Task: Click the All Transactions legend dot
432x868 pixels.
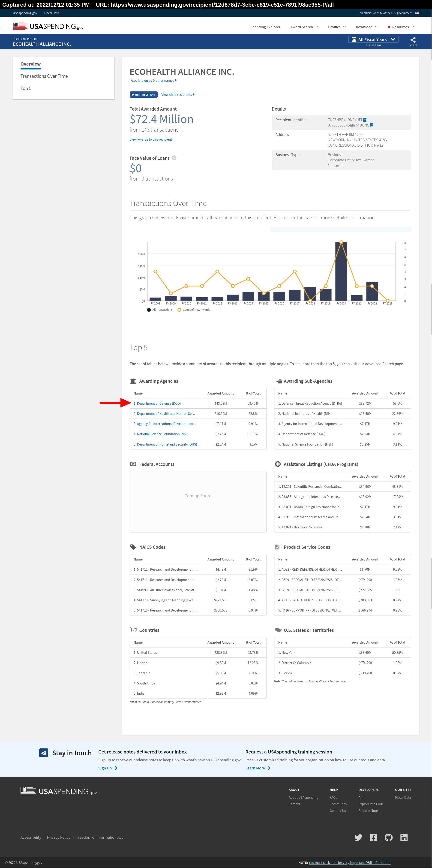Action: tap(149, 310)
